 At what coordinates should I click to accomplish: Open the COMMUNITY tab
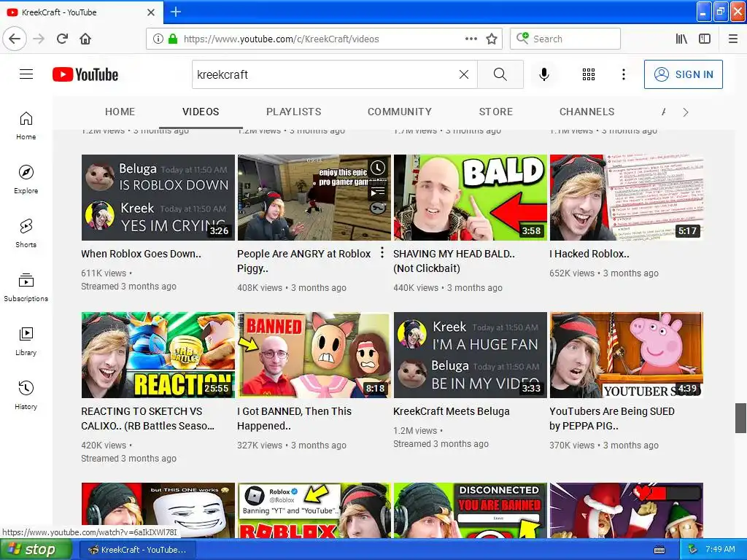click(x=399, y=112)
